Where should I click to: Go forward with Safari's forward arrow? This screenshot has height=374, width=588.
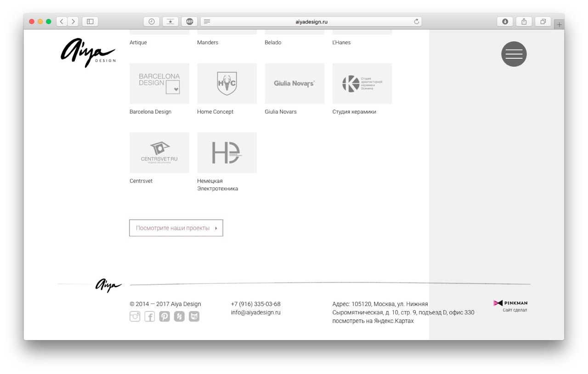[x=73, y=22]
